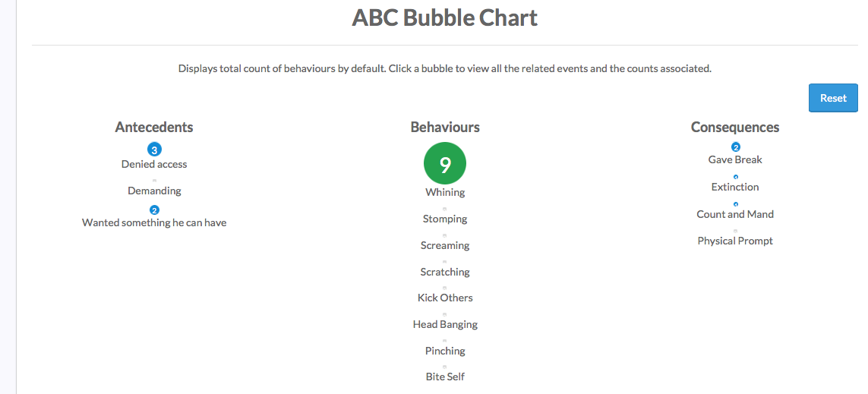868x394 pixels.
Task: Select the Denied access bubble showing 3
Action: (154, 150)
